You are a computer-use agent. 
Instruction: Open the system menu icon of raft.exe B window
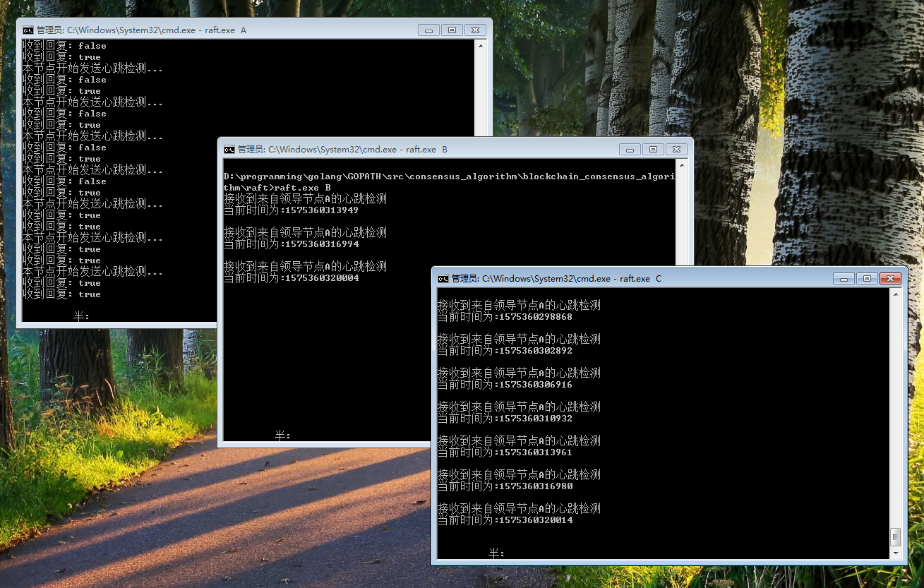tap(229, 149)
